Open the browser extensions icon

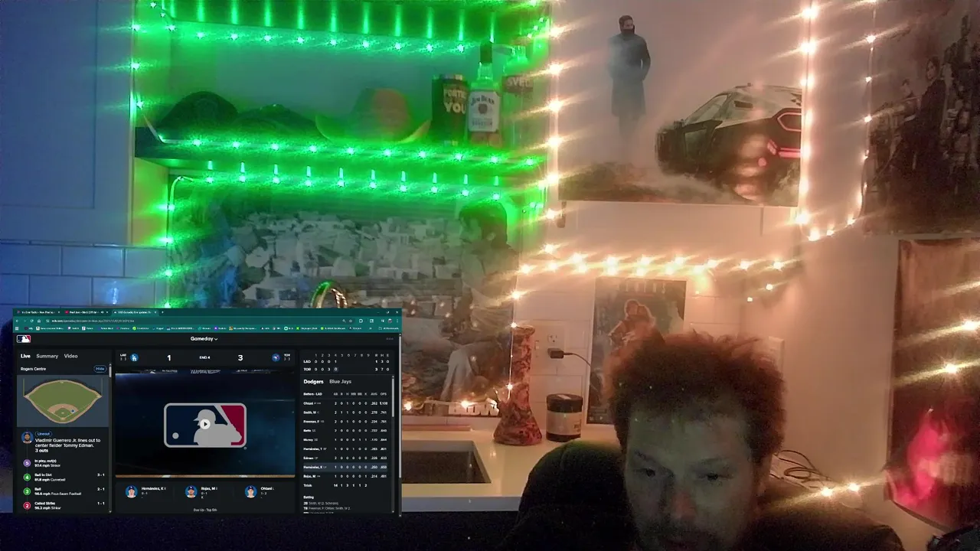point(361,321)
